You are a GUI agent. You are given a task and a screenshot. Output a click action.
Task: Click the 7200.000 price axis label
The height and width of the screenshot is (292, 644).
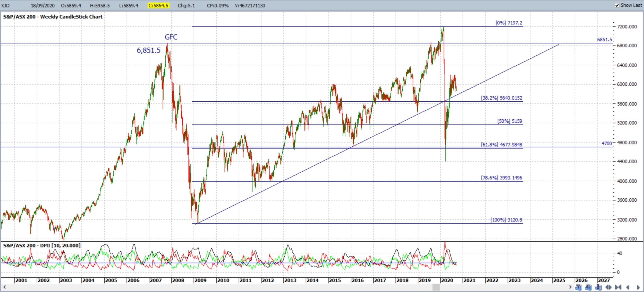coord(627,26)
